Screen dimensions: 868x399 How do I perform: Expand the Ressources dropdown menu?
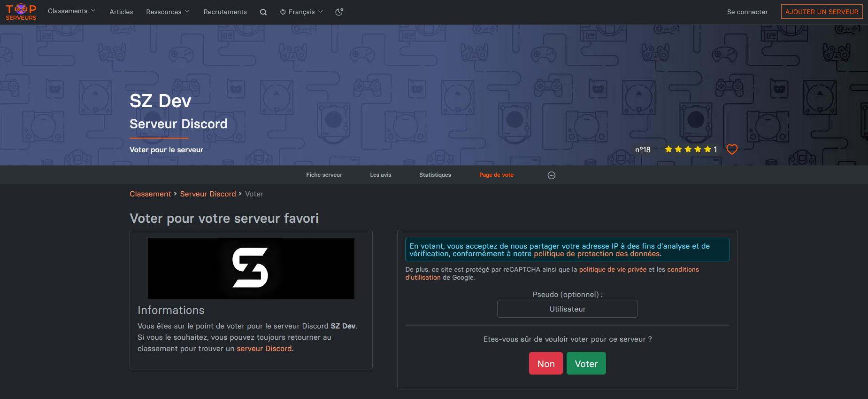168,12
